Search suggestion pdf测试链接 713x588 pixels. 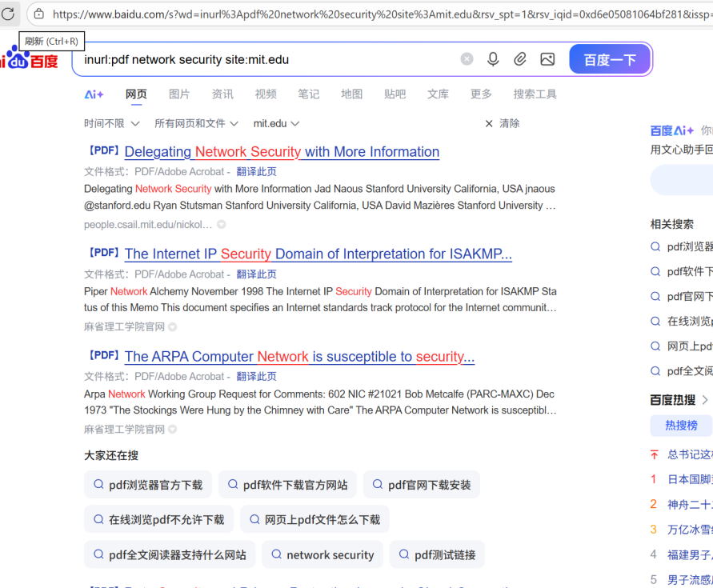(437, 555)
